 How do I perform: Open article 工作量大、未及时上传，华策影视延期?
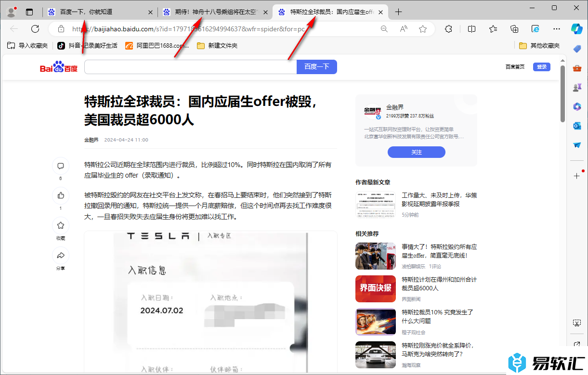(440, 200)
